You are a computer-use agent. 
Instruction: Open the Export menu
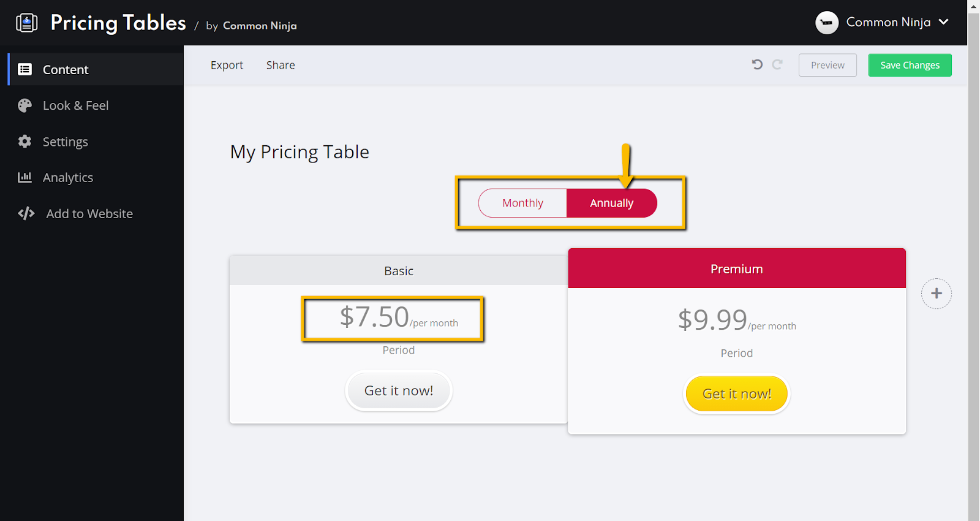(x=227, y=65)
